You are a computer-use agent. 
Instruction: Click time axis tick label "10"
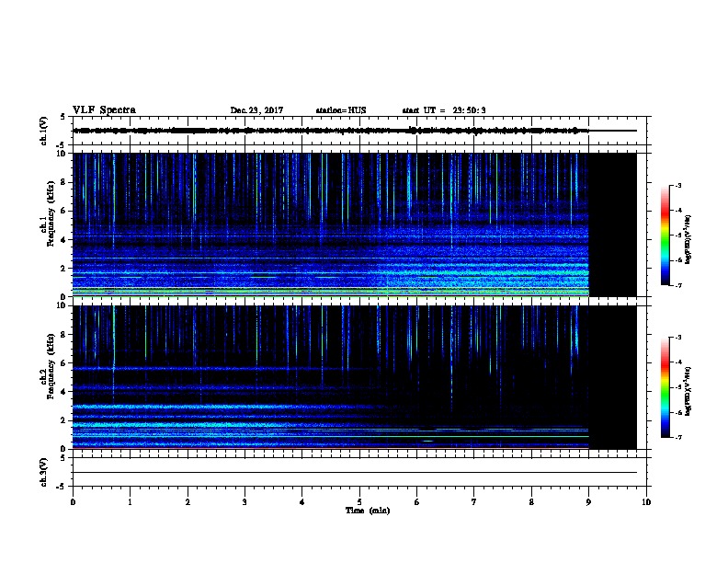[646, 502]
